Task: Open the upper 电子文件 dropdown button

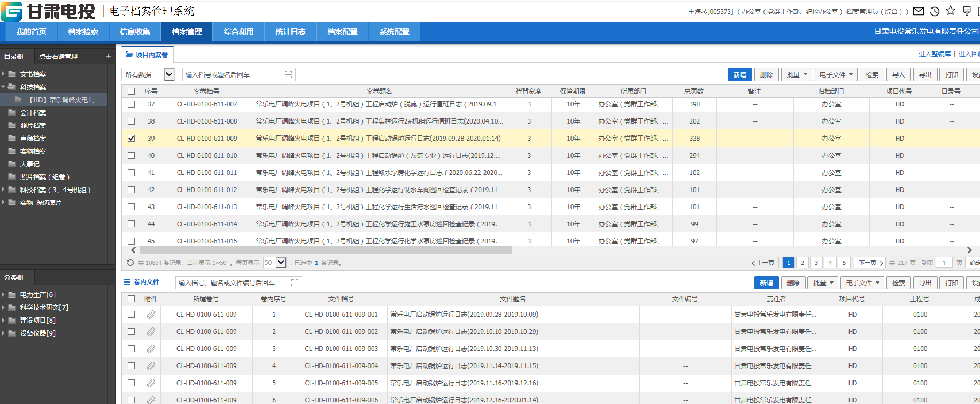Action: tap(836, 75)
